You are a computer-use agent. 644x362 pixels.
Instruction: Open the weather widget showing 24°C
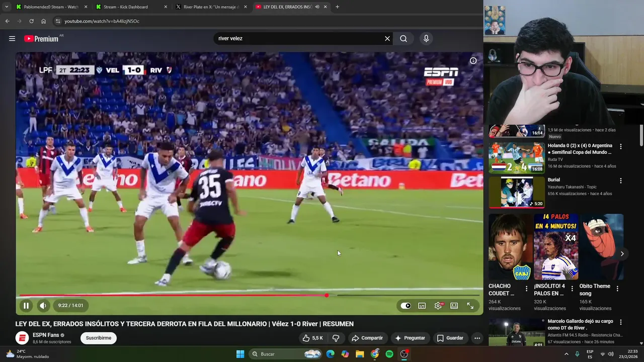28,354
